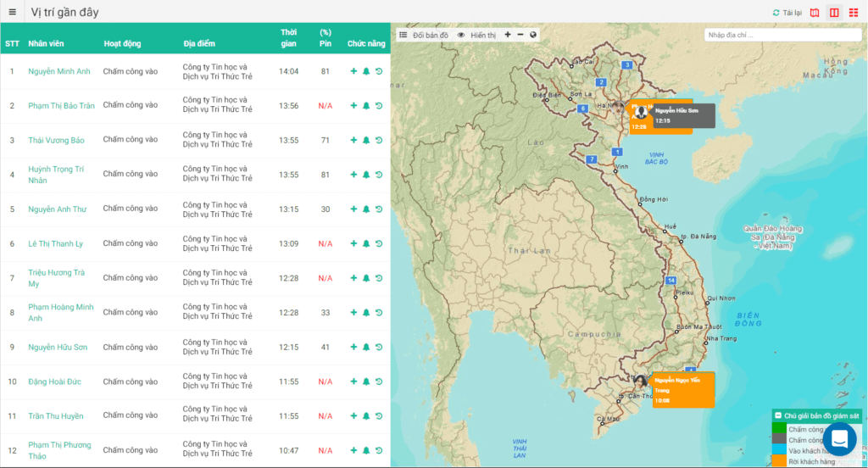
Task: Click bell icon in Trần Thu Huyền row
Action: (366, 416)
